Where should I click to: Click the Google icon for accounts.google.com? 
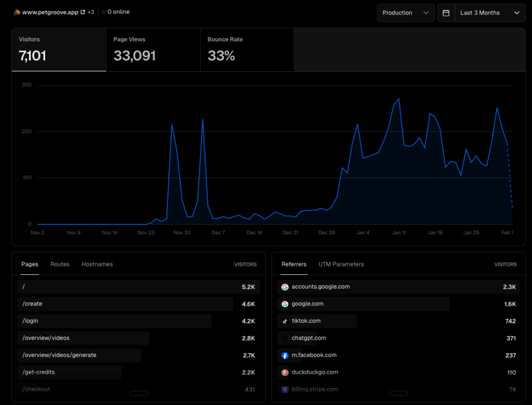click(285, 287)
